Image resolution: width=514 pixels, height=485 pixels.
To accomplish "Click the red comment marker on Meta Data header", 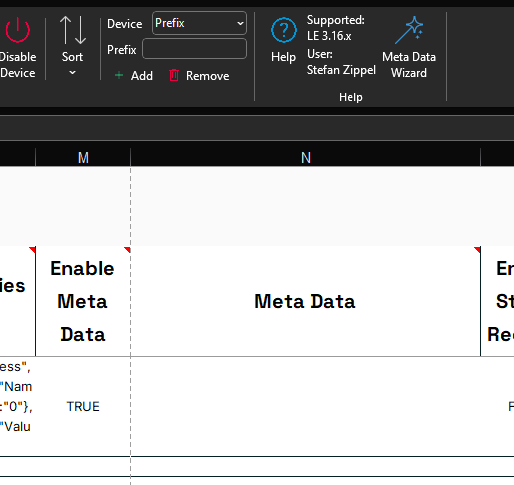I will coord(477,250).
